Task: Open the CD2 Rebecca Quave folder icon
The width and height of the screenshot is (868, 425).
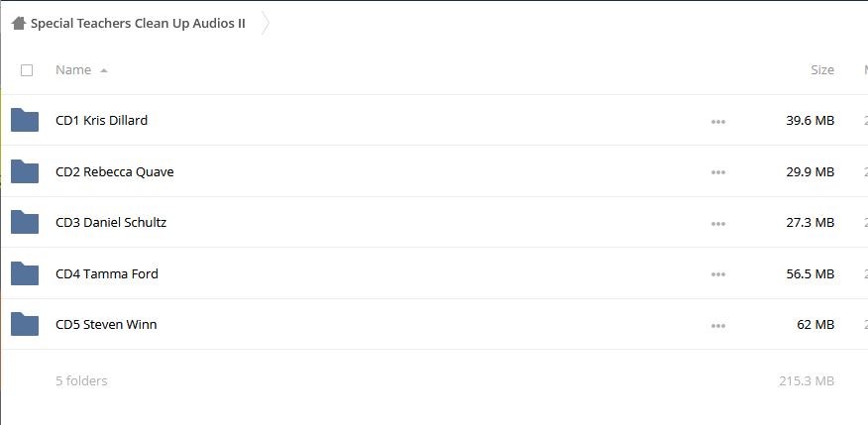Action: tap(25, 171)
